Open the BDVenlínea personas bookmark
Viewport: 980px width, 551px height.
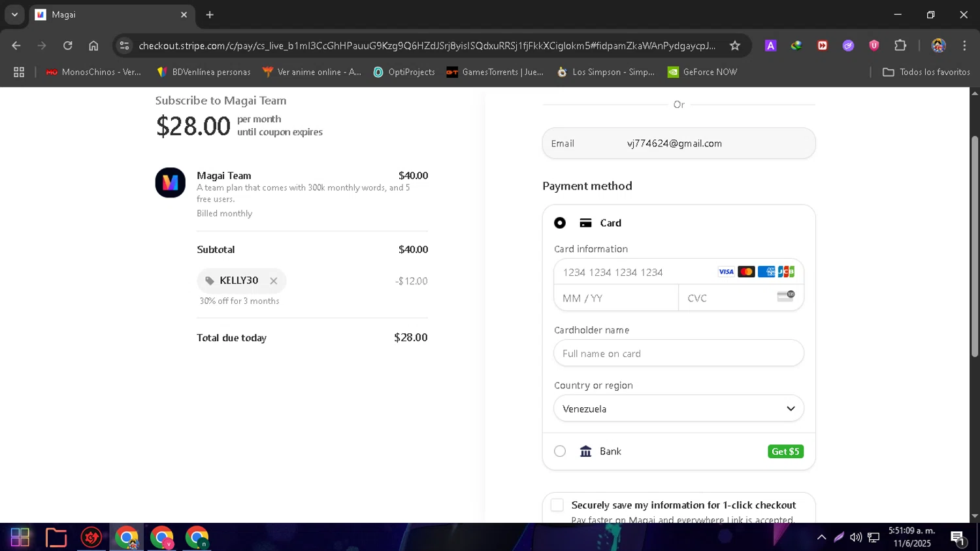tap(204, 72)
